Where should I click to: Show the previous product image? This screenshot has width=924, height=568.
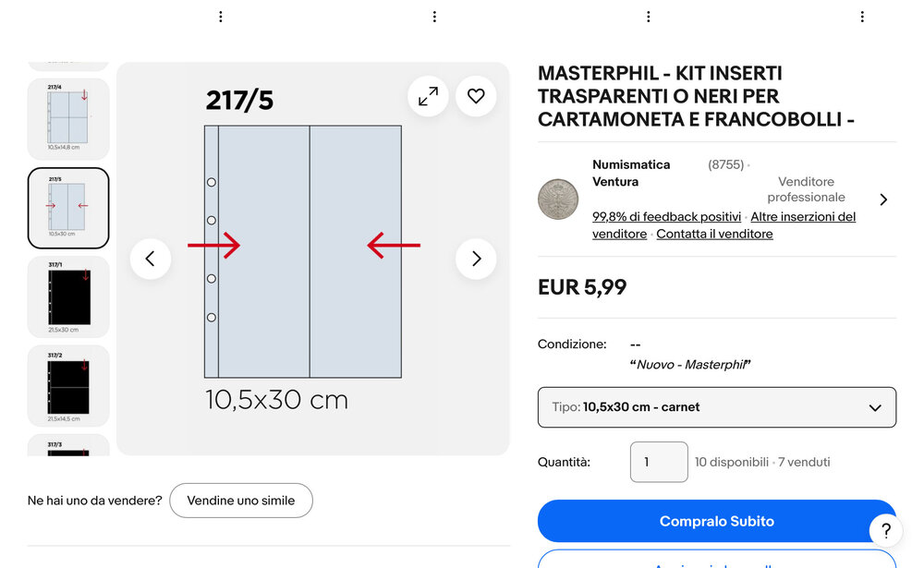[151, 260]
